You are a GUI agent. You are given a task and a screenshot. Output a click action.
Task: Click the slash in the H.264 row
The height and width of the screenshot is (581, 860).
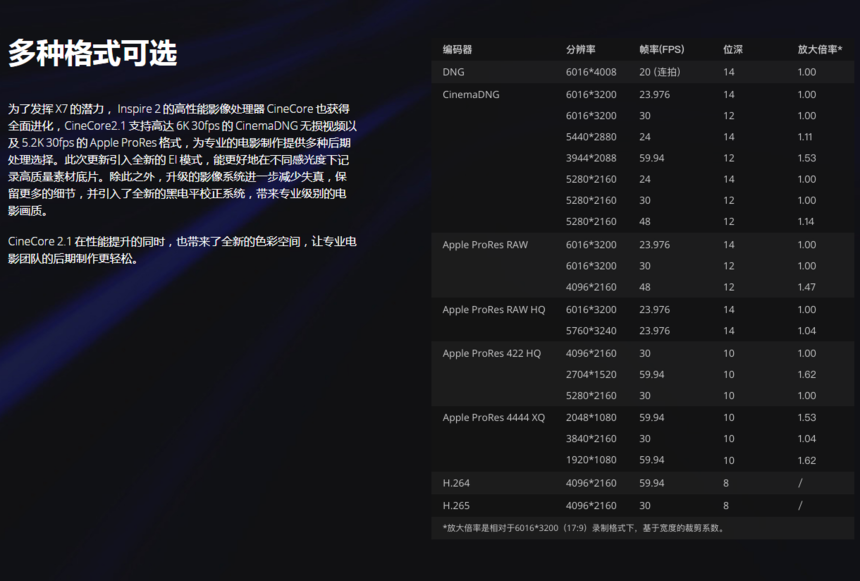pyautogui.click(x=800, y=483)
